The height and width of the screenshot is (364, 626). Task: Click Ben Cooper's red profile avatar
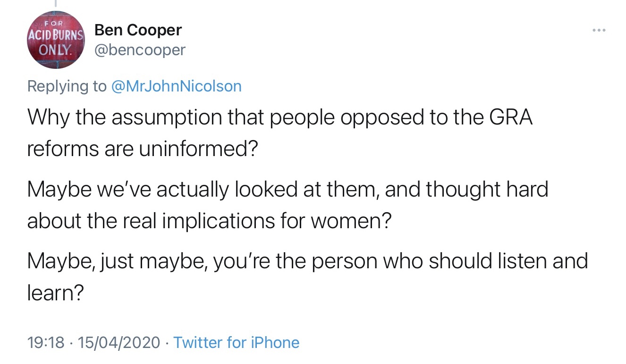tap(56, 40)
